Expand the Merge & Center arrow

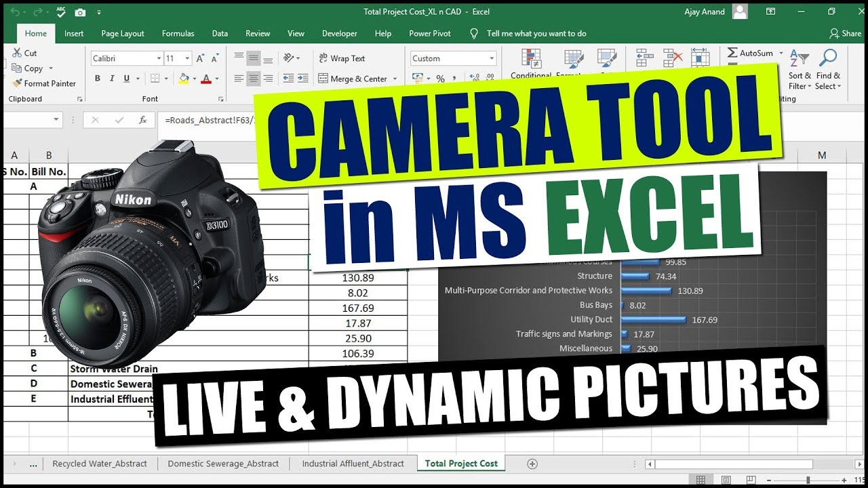point(394,79)
